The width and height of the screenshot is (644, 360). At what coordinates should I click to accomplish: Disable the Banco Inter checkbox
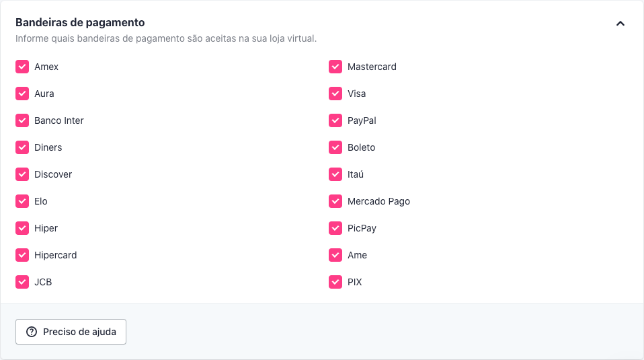22,120
